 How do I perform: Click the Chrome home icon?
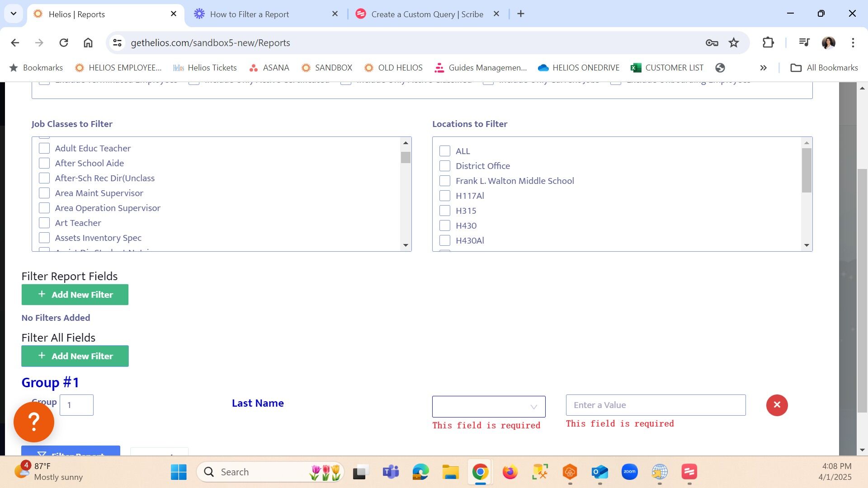point(88,43)
